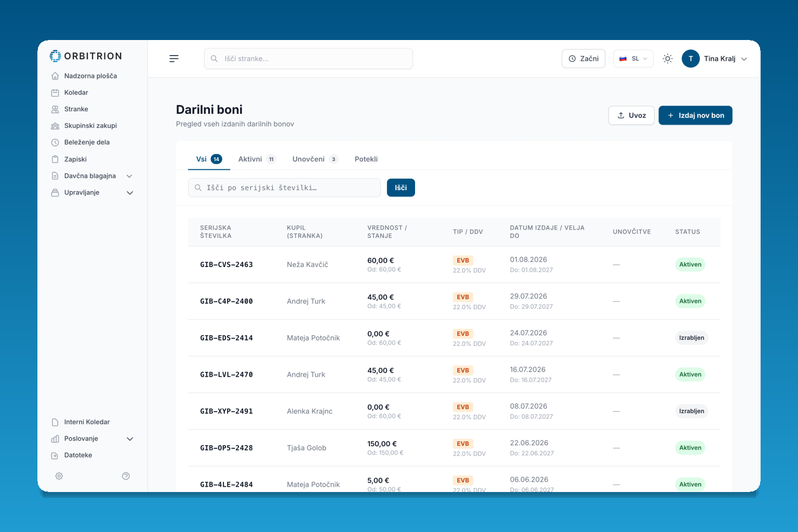Expand the Upravljanje submenu chevron
This screenshot has width=798, height=532.
[130, 193]
